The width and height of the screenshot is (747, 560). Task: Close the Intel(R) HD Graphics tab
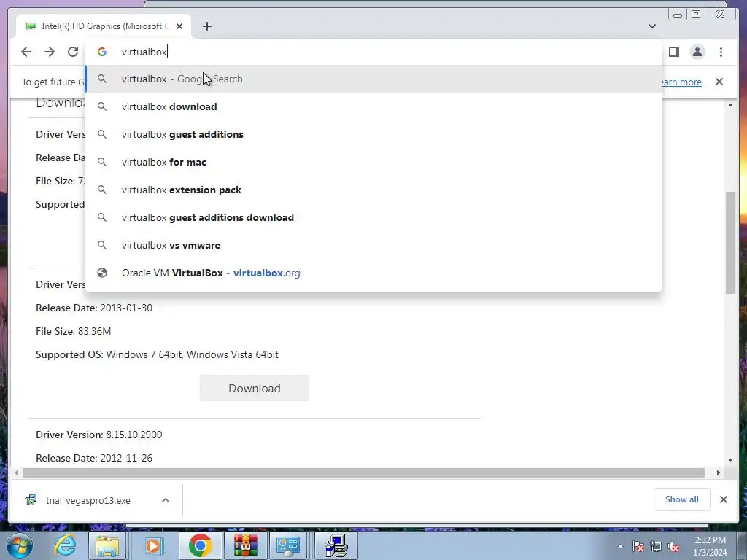(179, 26)
